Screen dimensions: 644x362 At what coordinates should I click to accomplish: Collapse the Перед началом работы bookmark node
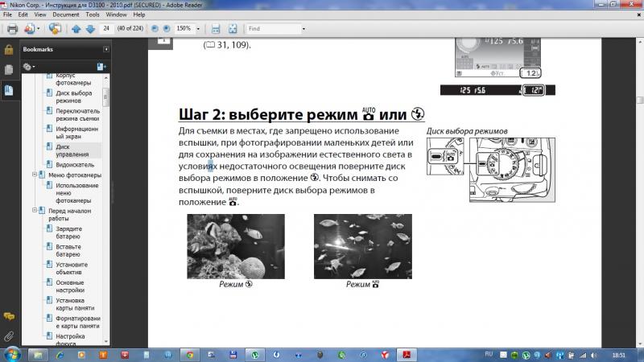(x=35, y=210)
